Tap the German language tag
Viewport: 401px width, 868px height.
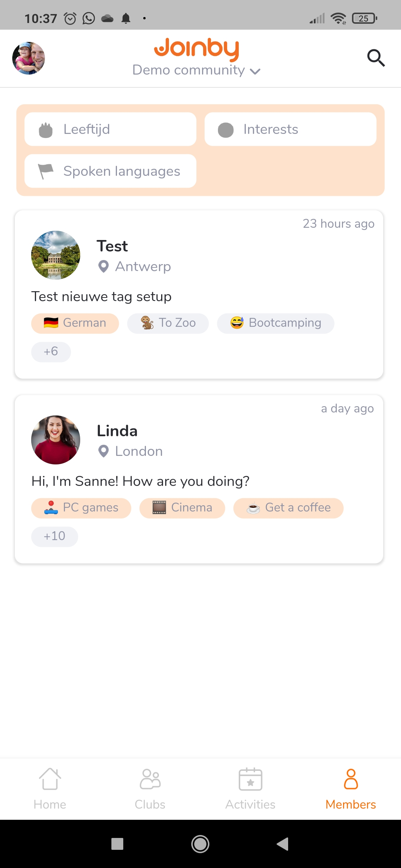(x=75, y=323)
